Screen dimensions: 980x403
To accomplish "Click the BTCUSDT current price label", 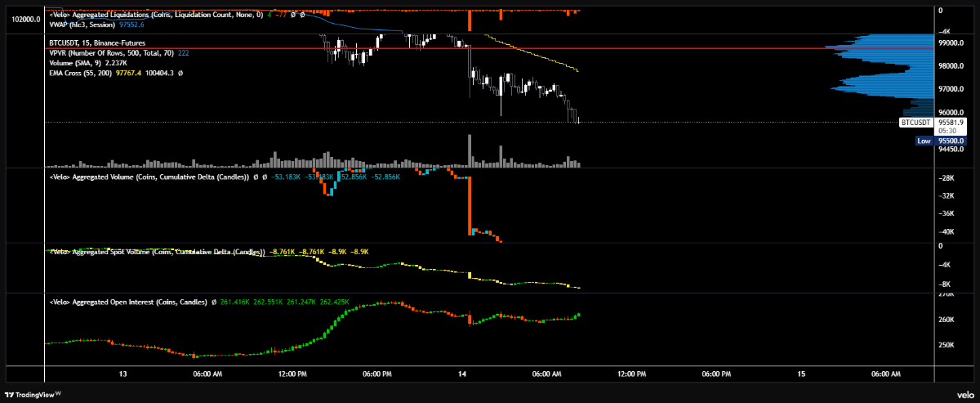I will click(x=915, y=122).
